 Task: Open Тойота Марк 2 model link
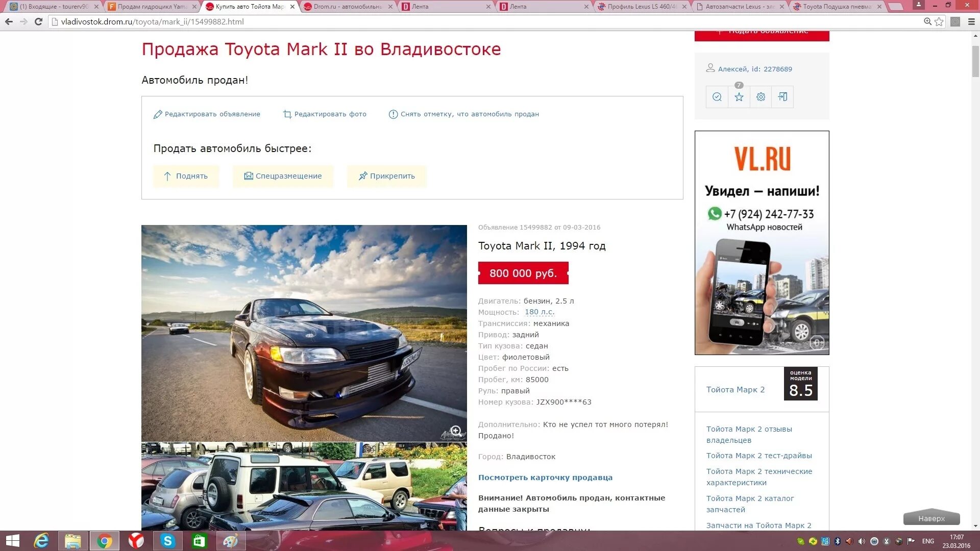(736, 390)
